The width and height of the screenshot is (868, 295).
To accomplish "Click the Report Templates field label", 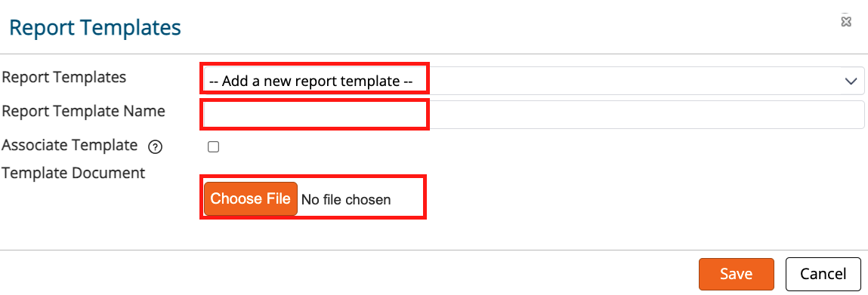I will point(64,78).
